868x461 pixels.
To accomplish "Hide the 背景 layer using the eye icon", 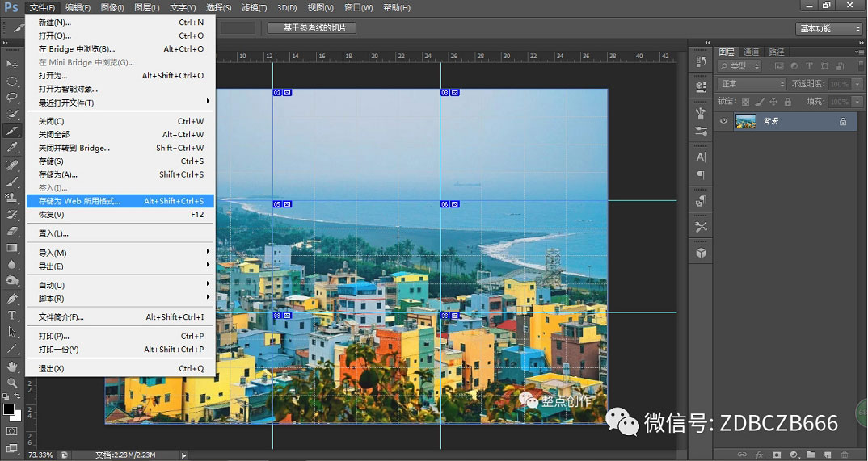I will click(x=724, y=121).
